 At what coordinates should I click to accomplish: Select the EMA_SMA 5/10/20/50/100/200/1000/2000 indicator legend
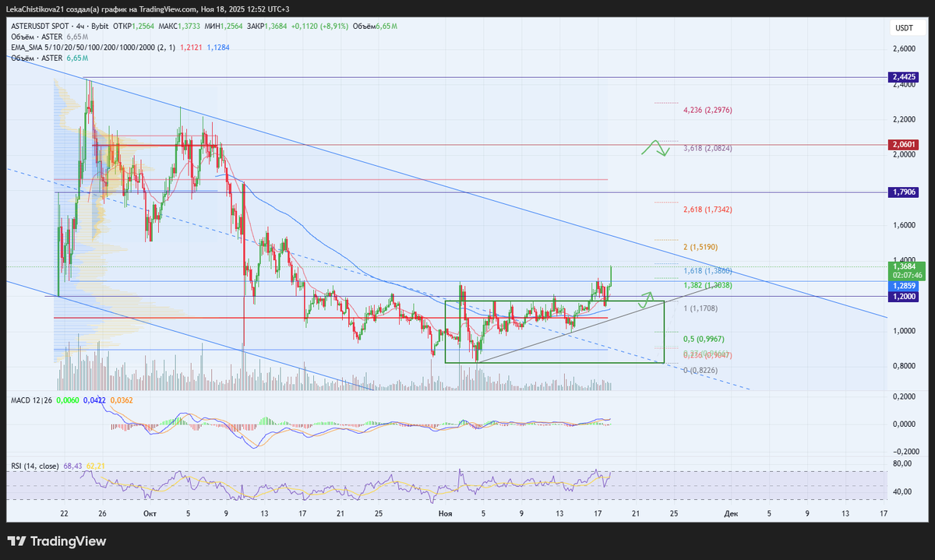[93, 48]
